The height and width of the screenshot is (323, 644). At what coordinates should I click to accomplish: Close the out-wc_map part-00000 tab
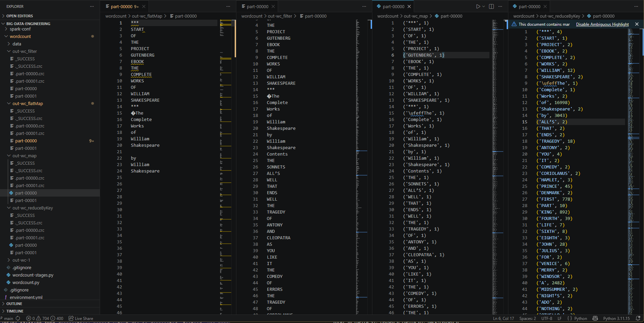409,6
